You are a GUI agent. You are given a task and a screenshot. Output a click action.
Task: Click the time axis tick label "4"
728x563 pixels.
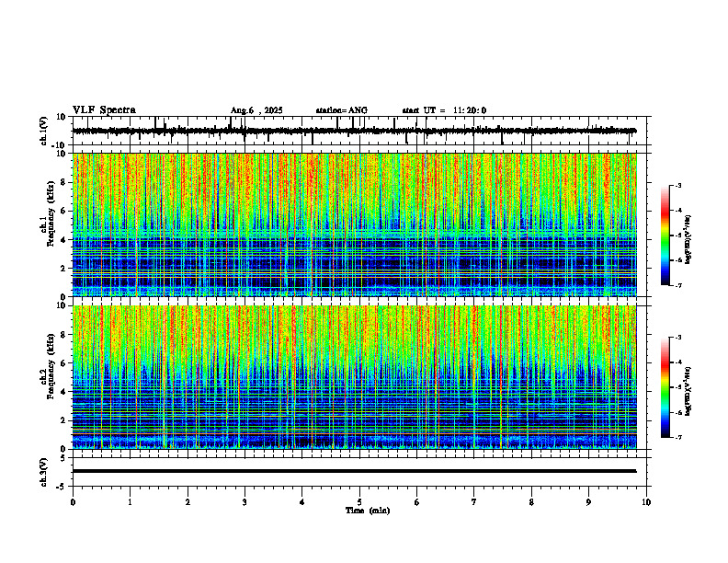[x=302, y=502]
